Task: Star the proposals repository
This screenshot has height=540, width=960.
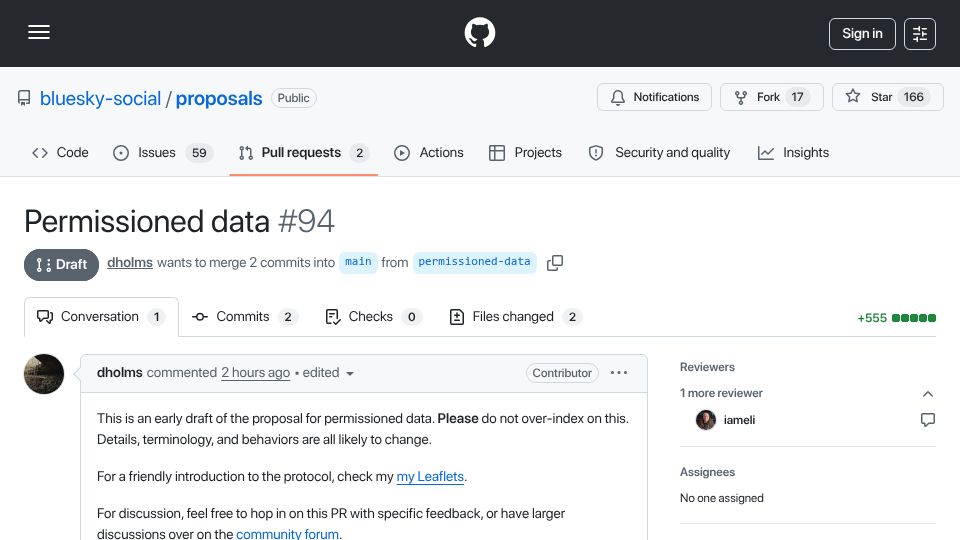Action: [x=887, y=97]
